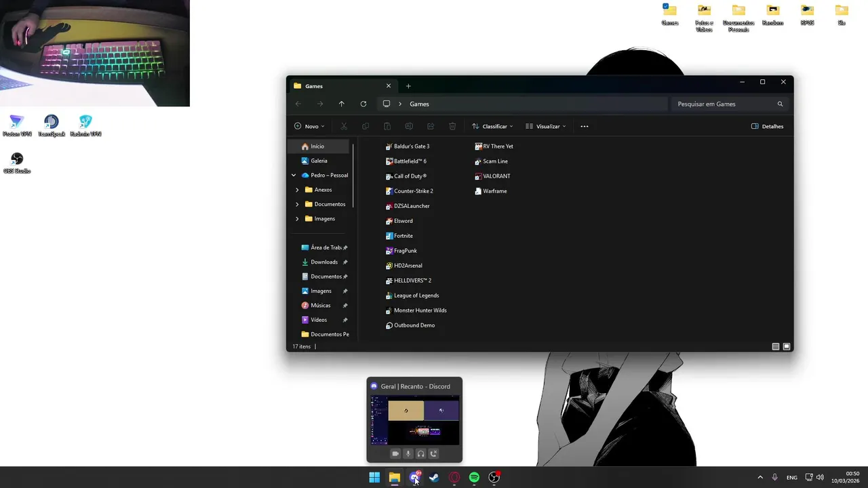Screen dimensions: 868x488
Task: Select the DZSALauncher shortcut
Action: [x=408, y=206]
